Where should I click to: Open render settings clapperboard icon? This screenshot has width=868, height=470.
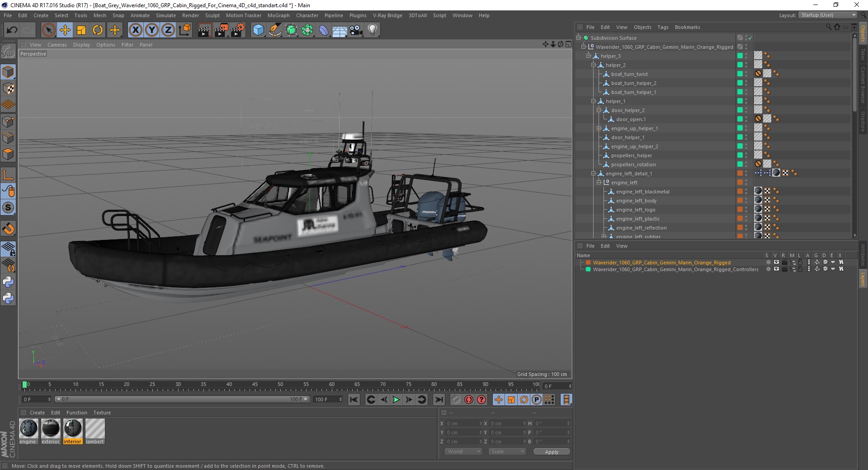tap(237, 30)
